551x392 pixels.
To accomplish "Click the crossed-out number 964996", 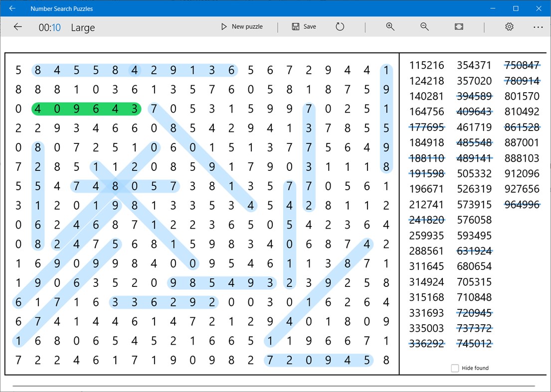I will pyautogui.click(x=522, y=204).
